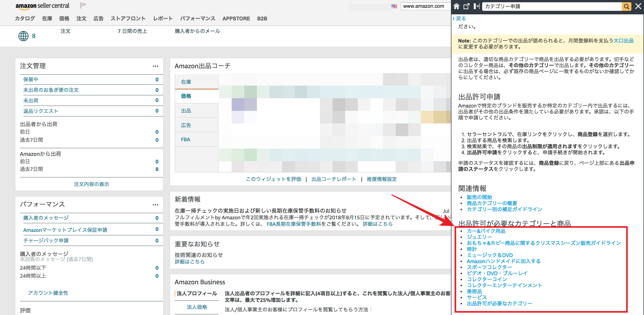This screenshot has height=315, width=644.
Task: Click 注文内容の表示 link
Action: click(91, 184)
